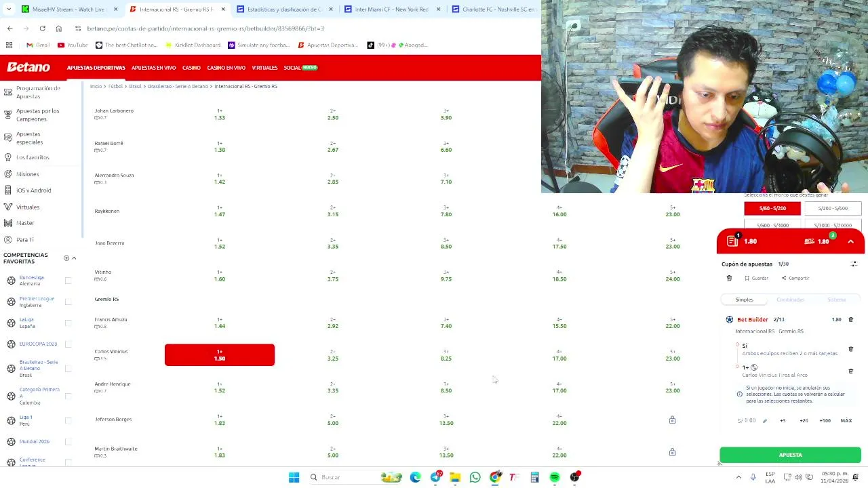Select S/200 - S/600 winnings range
Viewport: 868px width, 488px height.
(833, 208)
